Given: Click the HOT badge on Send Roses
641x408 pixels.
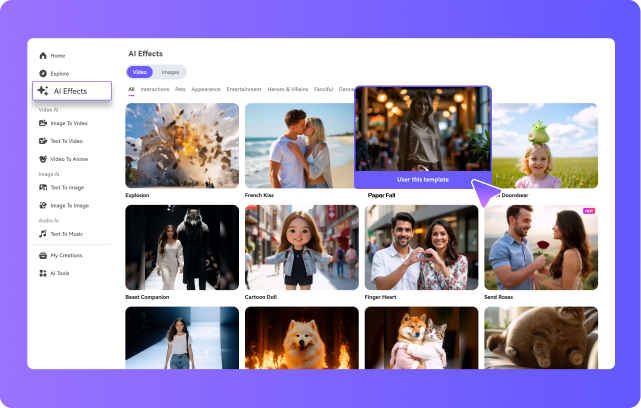Looking at the screenshot, I should (589, 211).
